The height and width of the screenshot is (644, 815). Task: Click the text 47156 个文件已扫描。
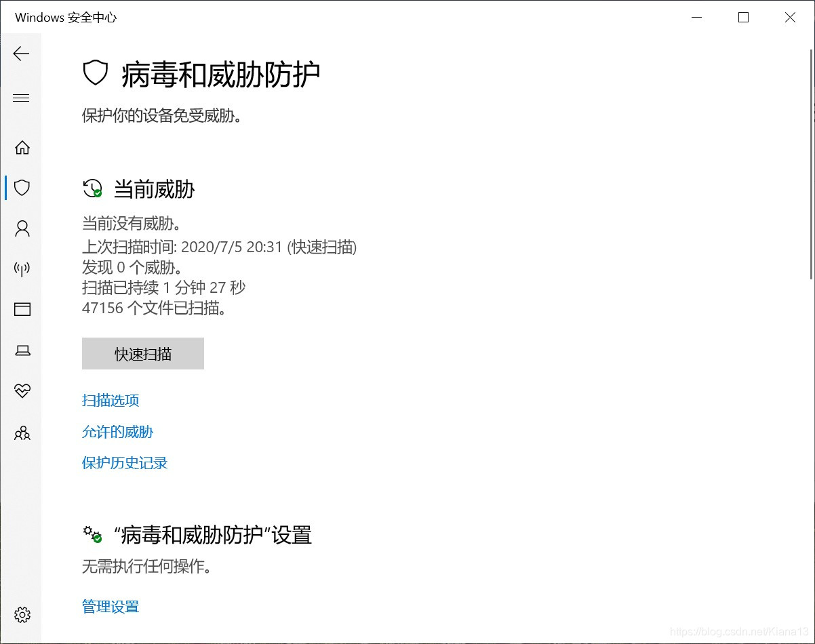[x=154, y=308]
